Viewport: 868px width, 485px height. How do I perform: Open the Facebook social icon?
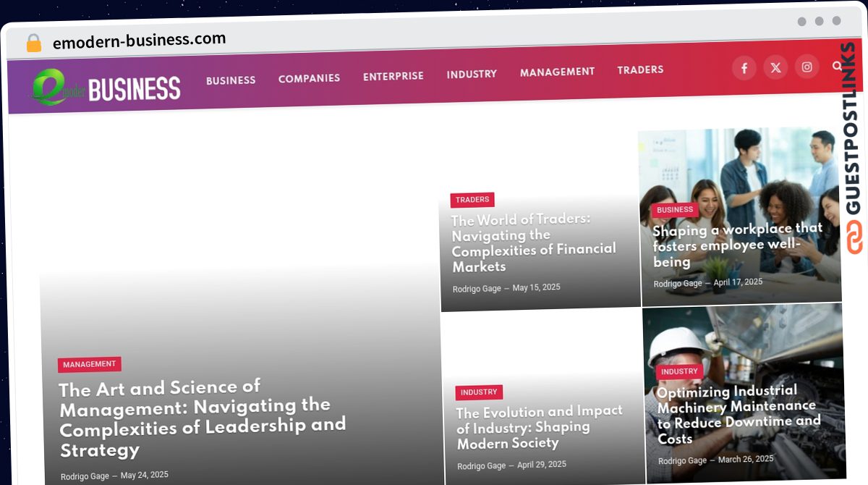tap(744, 69)
